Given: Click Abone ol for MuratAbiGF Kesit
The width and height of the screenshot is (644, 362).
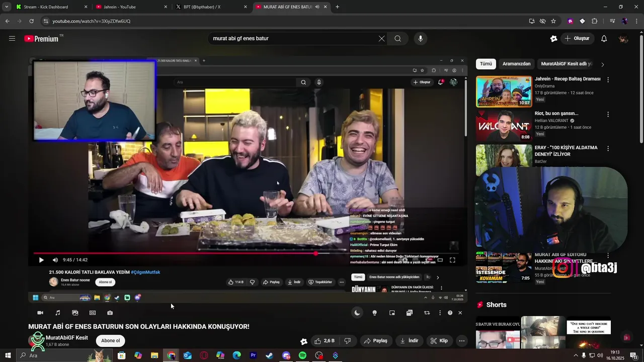Looking at the screenshot, I should click(110, 341).
